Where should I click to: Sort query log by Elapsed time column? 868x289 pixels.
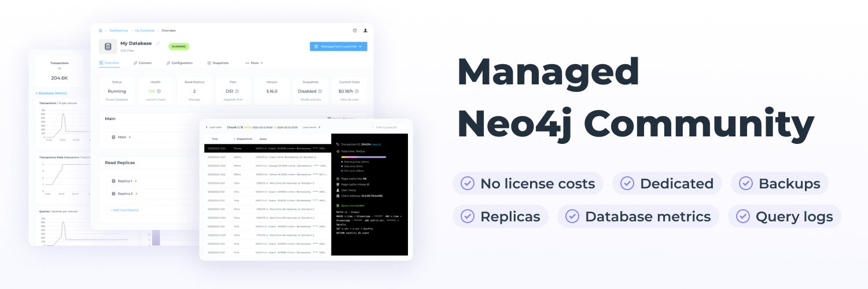tap(242, 139)
